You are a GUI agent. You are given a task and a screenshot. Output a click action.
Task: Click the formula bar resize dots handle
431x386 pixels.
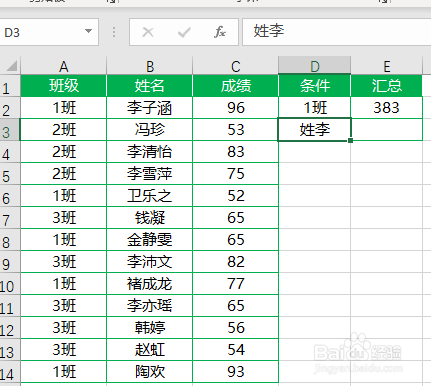point(114,32)
